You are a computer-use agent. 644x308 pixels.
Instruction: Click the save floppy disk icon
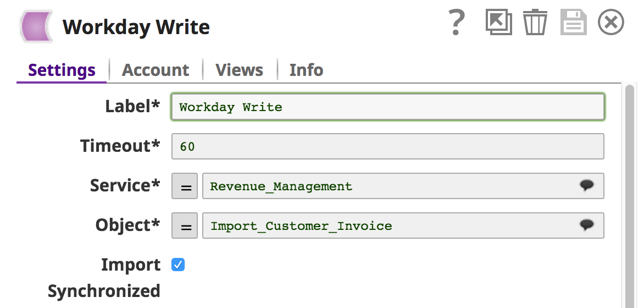(x=574, y=23)
